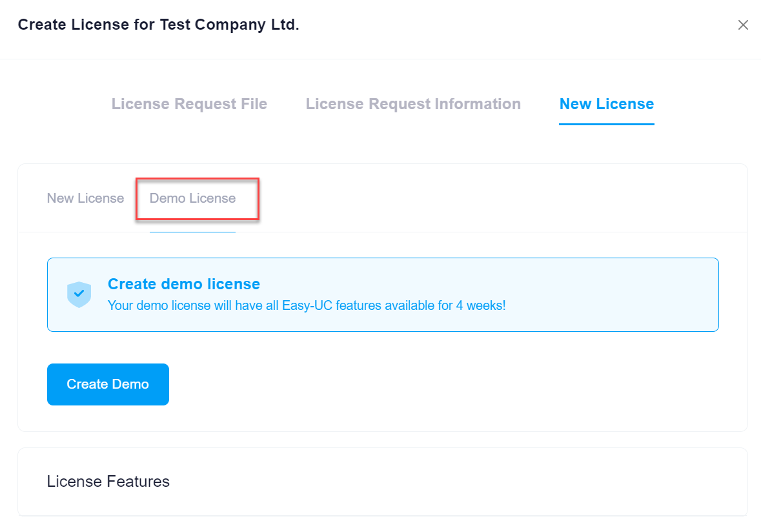761x532 pixels.
Task: Close the Create License dialog
Action: click(x=743, y=25)
